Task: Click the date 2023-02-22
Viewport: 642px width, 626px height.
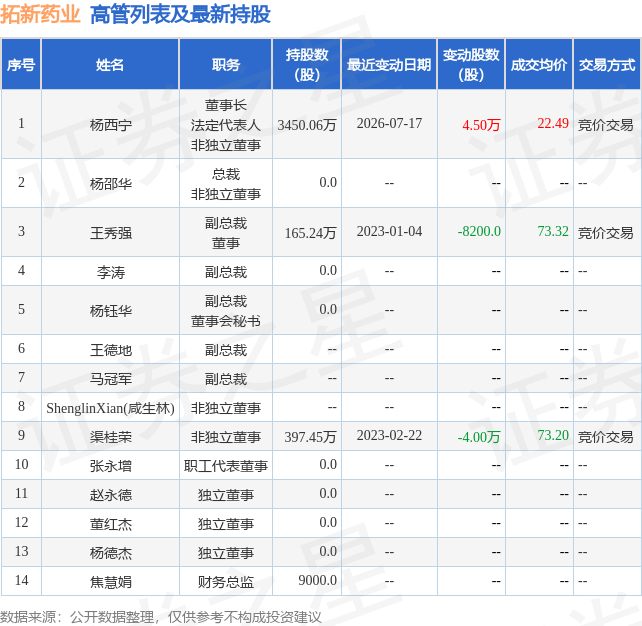Action: [x=389, y=435]
